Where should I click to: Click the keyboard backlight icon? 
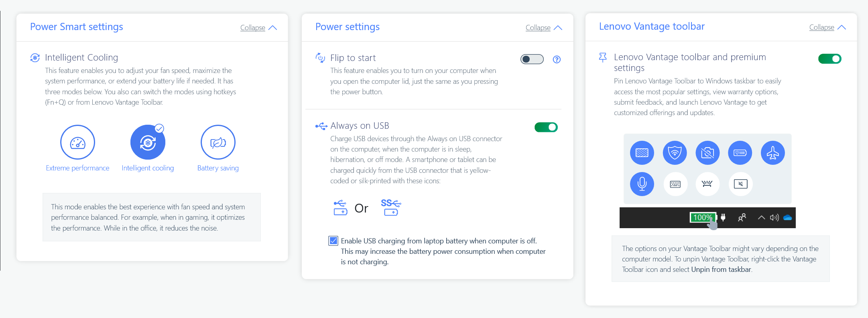(707, 184)
